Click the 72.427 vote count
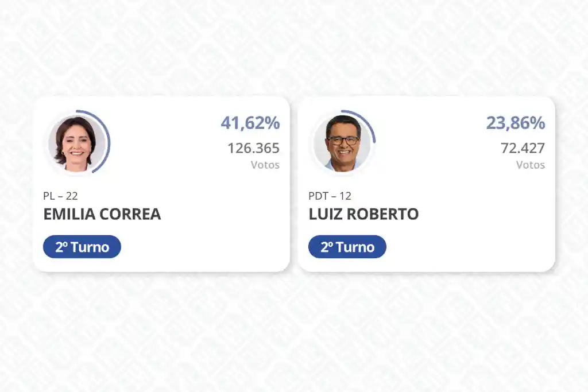Screen dimensions: 588x392 point(523,148)
